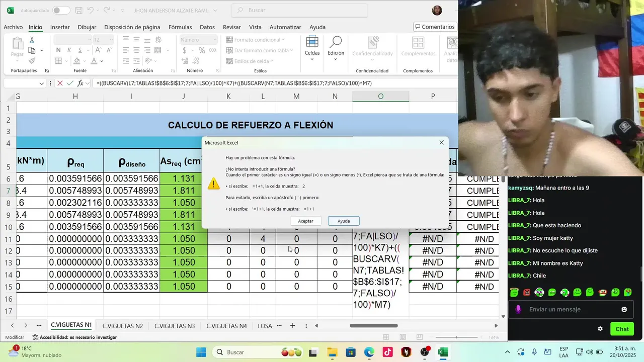Click the Enviar un mensaje input field
Image resolution: width=644 pixels, height=362 pixels.
pyautogui.click(x=571, y=309)
